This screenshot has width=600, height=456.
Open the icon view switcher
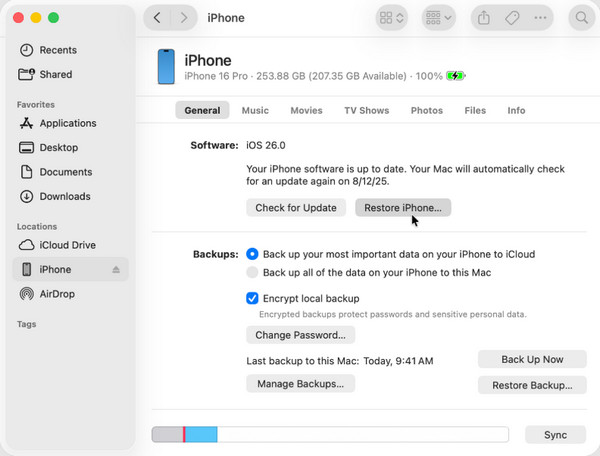click(x=391, y=18)
